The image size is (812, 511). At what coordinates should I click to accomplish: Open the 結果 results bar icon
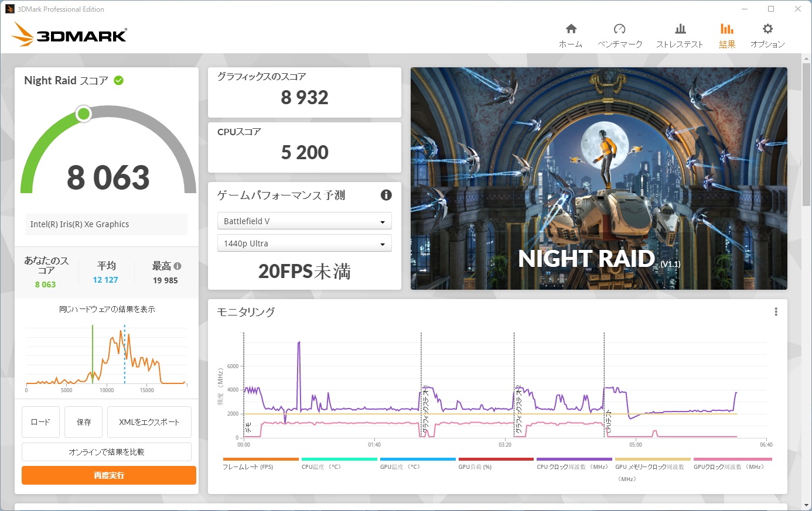click(727, 29)
